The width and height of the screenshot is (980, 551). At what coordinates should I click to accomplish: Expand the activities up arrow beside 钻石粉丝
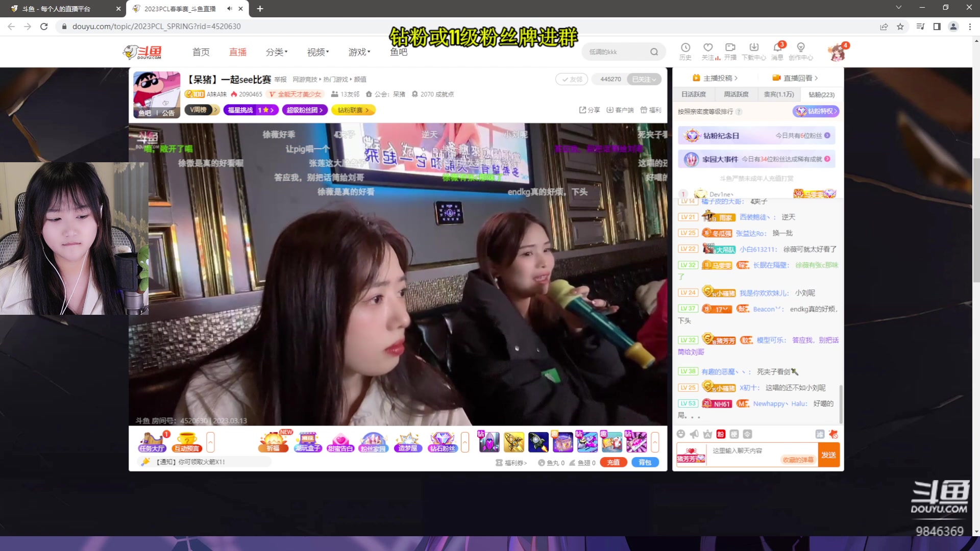[465, 442]
